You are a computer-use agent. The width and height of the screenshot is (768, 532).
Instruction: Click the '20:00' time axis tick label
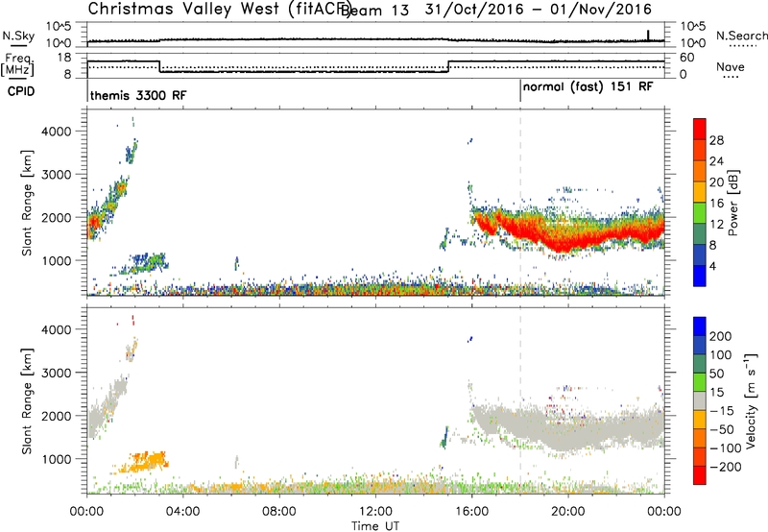point(568,512)
